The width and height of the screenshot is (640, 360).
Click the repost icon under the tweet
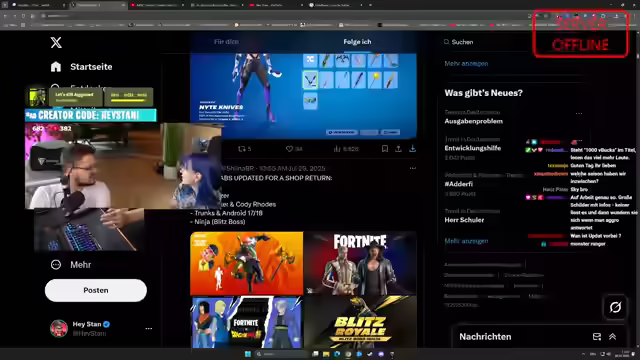pyautogui.click(x=242, y=149)
